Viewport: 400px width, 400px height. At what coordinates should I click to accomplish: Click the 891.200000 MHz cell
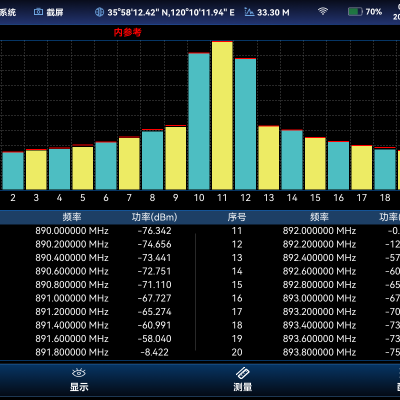(x=72, y=312)
